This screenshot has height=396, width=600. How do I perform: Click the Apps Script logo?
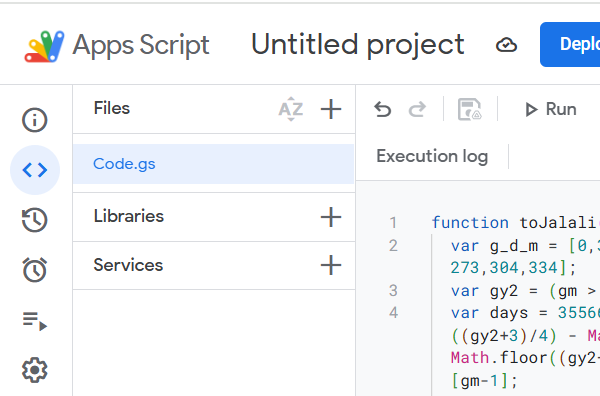click(44, 46)
